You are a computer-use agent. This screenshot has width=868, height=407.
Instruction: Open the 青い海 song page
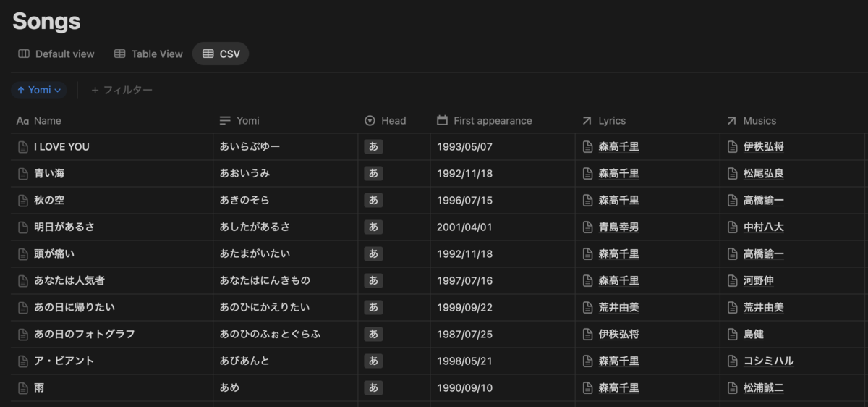pos(50,173)
